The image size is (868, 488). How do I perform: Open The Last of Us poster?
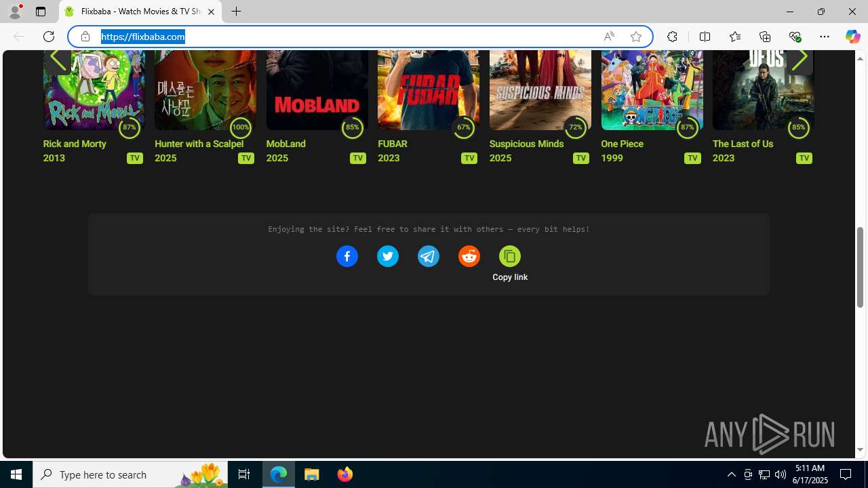763,89
